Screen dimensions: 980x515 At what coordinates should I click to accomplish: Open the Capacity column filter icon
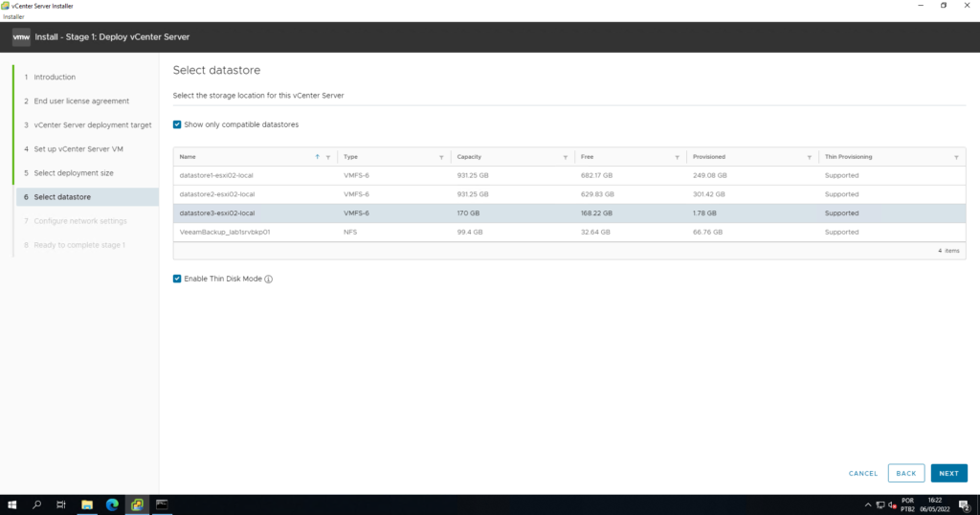pyautogui.click(x=565, y=158)
